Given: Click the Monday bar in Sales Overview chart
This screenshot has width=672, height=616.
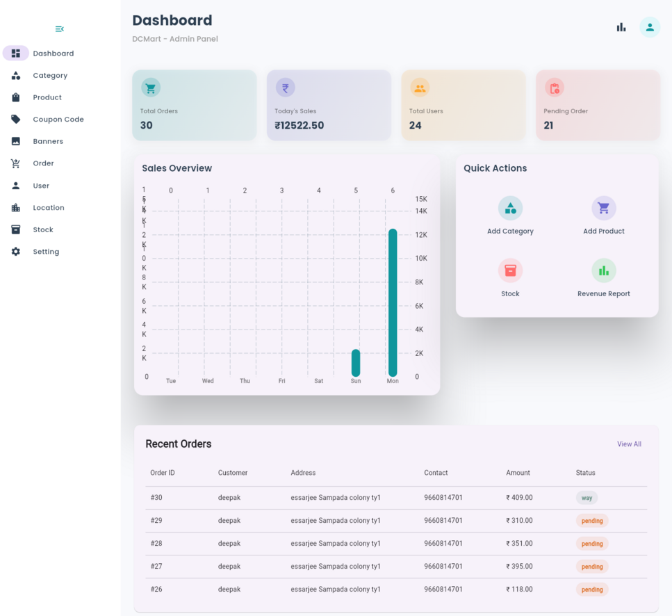Looking at the screenshot, I should coord(393,302).
